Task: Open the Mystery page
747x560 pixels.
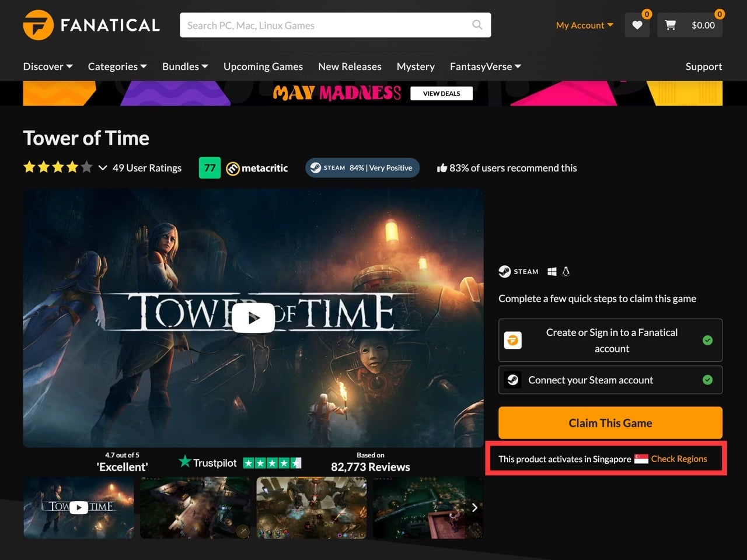Action: click(416, 66)
